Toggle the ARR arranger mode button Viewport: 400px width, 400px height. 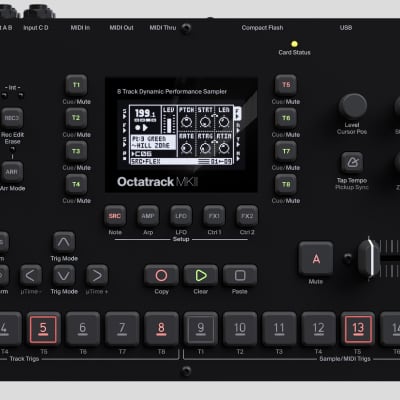[12, 172]
